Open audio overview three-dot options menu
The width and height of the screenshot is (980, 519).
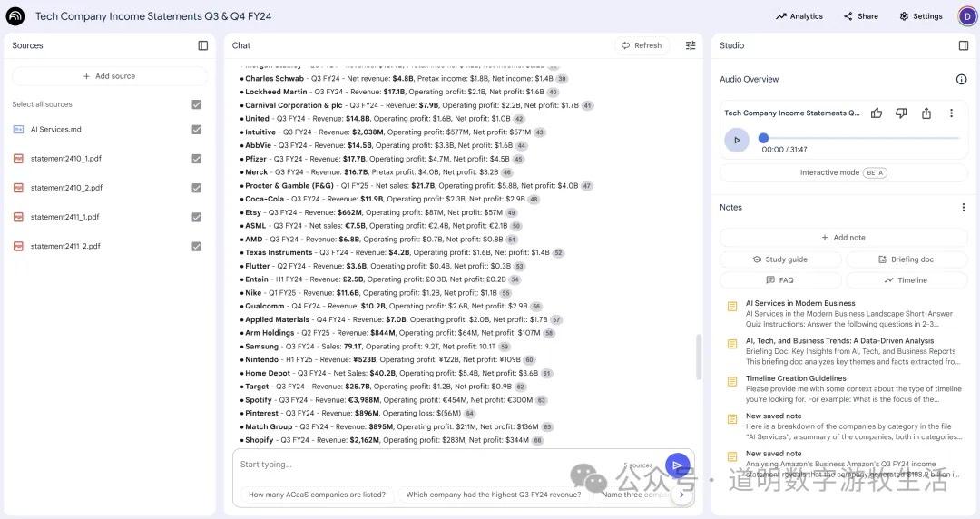(x=951, y=113)
